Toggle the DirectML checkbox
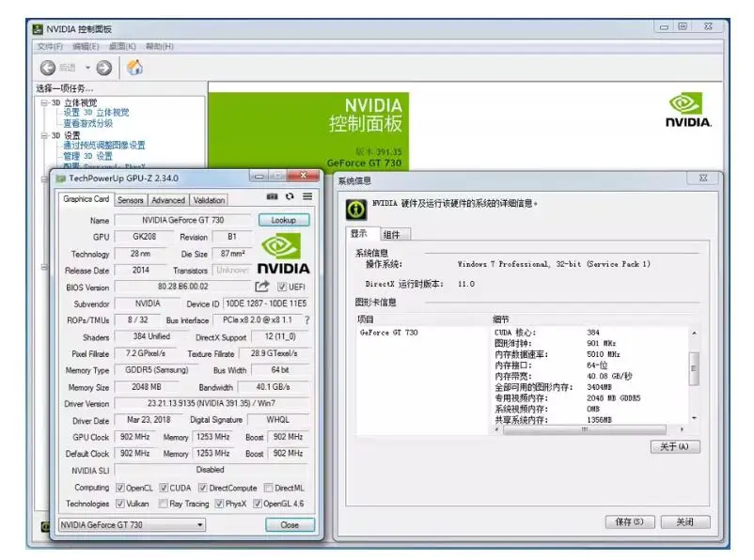The width and height of the screenshot is (754, 560). point(268,488)
